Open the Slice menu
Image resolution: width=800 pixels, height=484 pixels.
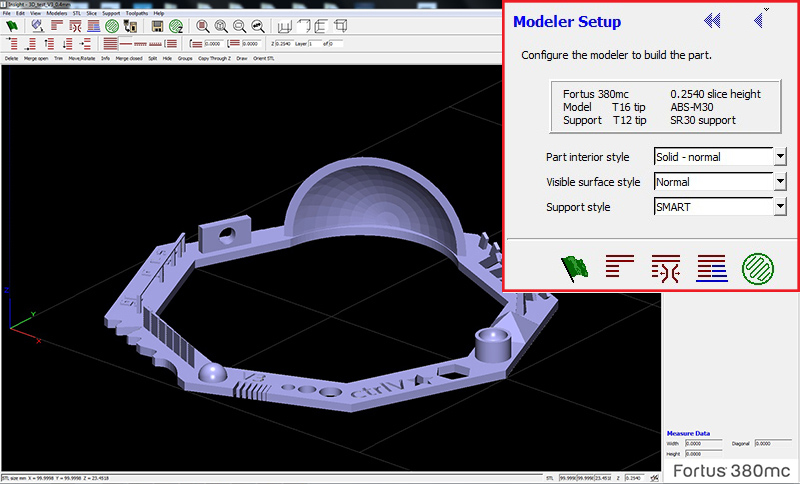[91, 13]
